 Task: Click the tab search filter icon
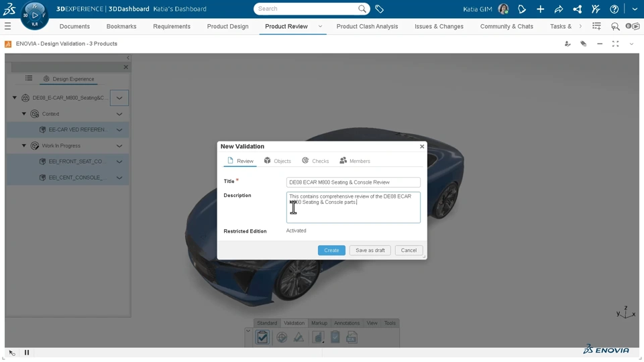pyautogui.click(x=615, y=27)
